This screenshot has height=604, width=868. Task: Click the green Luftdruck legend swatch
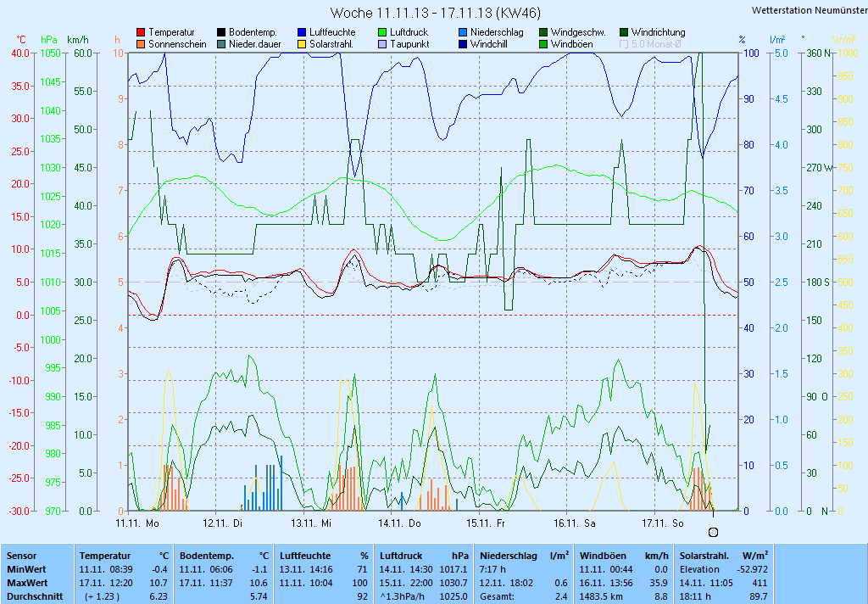tap(382, 32)
